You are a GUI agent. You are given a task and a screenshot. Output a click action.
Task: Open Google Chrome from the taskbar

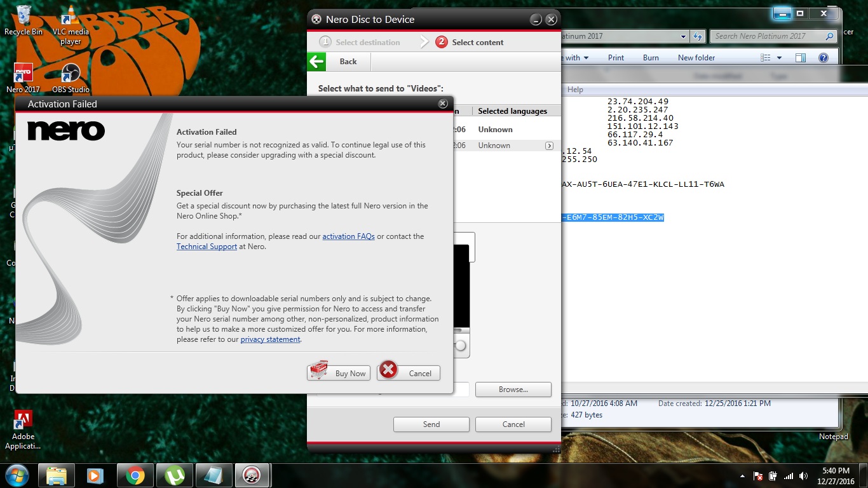pos(135,475)
